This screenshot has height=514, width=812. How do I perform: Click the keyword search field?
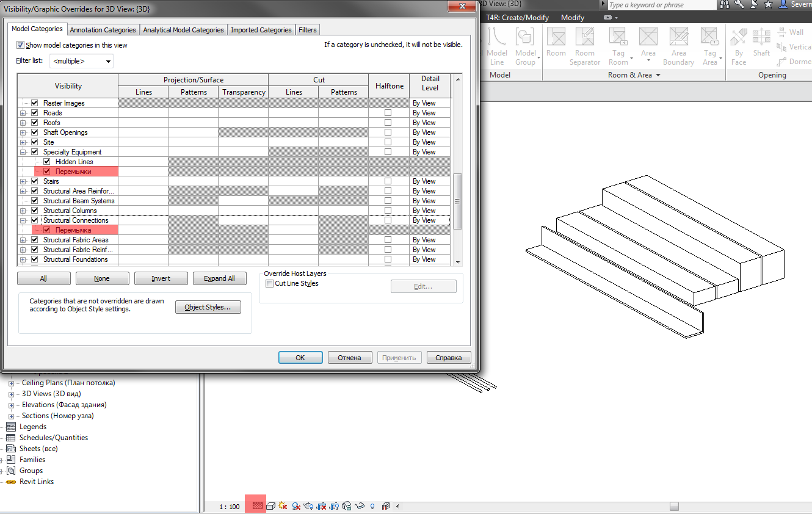tap(661, 5)
